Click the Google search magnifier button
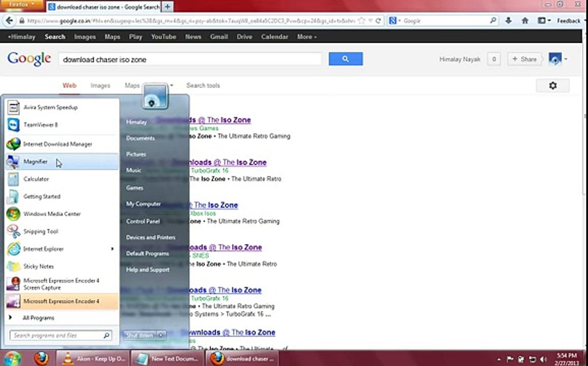588x366 pixels. [346, 59]
